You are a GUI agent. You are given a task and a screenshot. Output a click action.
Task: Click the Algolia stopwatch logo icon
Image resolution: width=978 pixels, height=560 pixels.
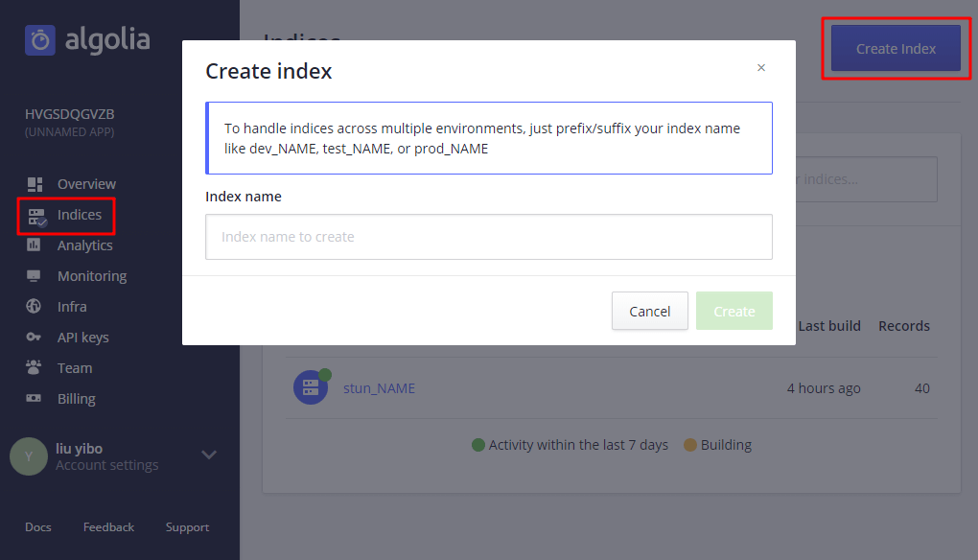(40, 40)
